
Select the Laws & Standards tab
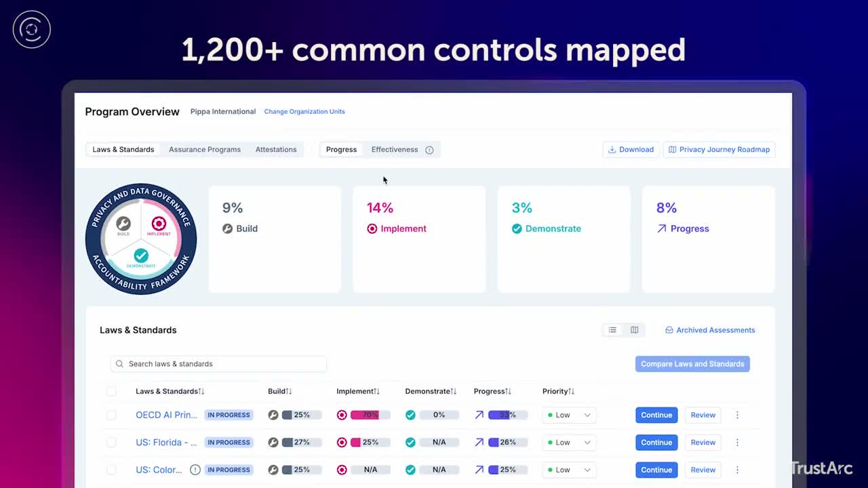point(123,150)
